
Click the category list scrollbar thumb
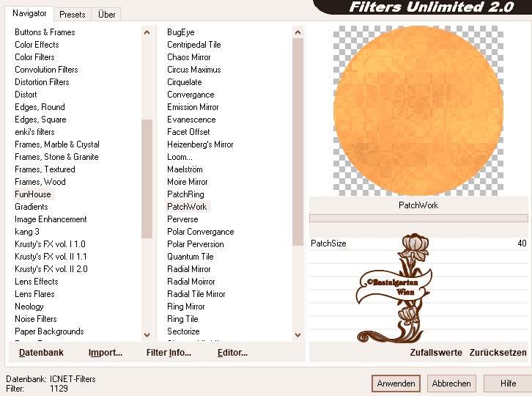[x=147, y=179]
